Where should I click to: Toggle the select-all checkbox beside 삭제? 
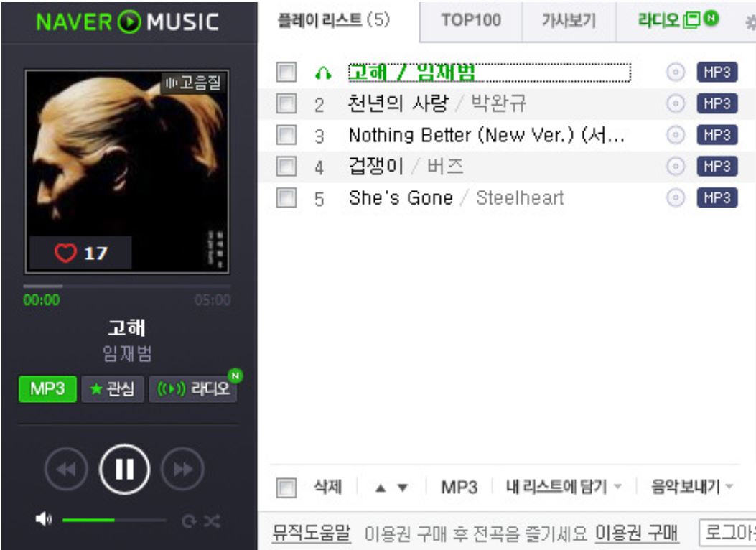pos(286,488)
